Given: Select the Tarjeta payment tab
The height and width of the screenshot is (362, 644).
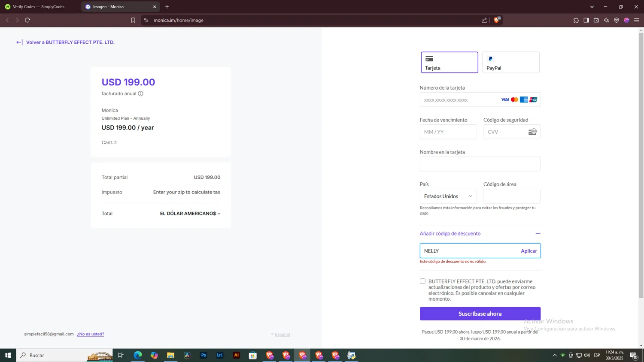Looking at the screenshot, I should (x=449, y=62).
